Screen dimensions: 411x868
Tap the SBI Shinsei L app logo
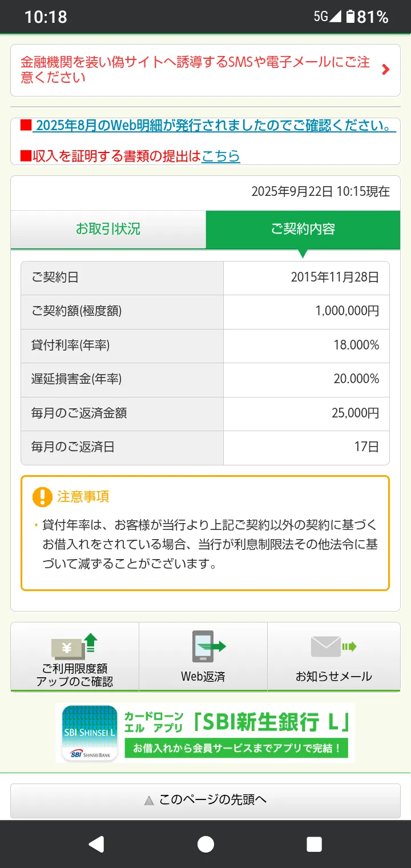tap(90, 733)
